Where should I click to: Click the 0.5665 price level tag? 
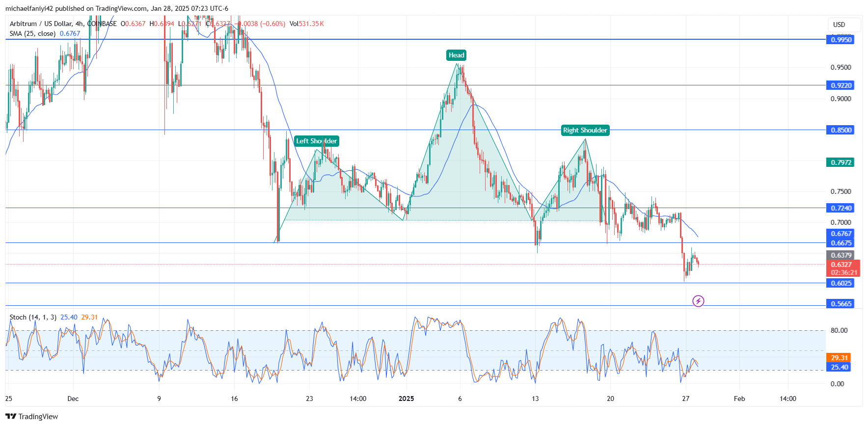[x=841, y=304]
